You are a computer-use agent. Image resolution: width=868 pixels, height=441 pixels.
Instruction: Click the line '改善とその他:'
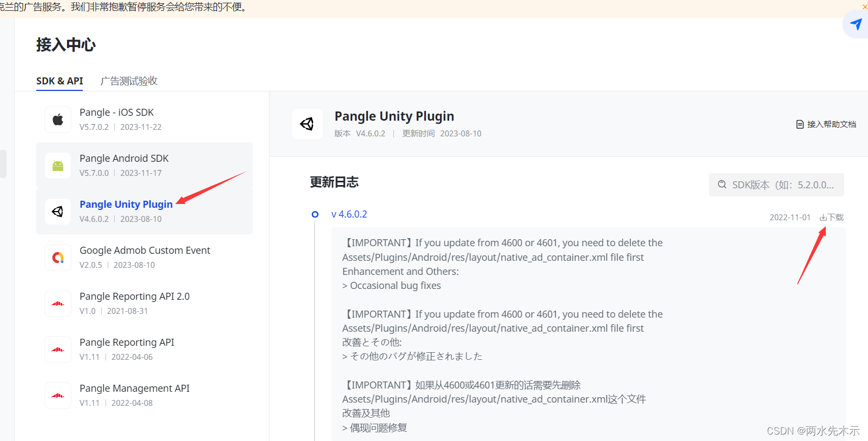(x=372, y=343)
